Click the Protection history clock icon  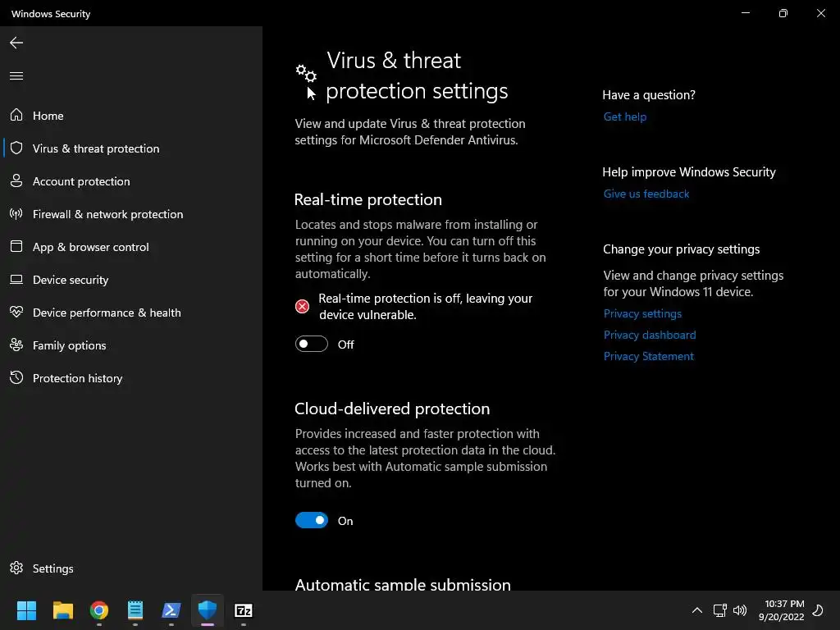click(16, 378)
